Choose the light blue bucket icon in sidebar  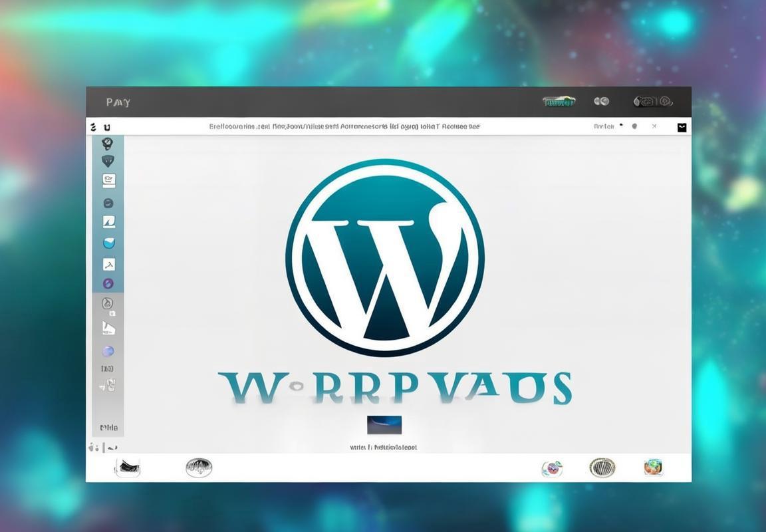click(x=109, y=243)
